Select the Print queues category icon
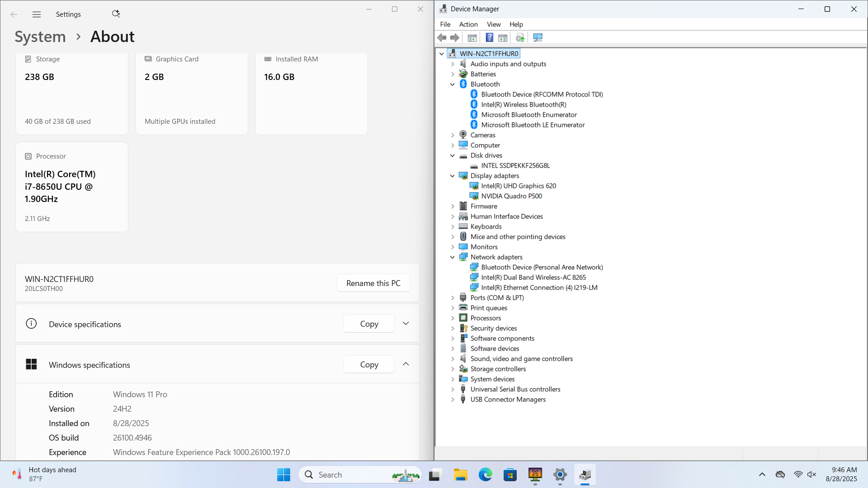Viewport: 868px width, 488px height. (x=463, y=308)
